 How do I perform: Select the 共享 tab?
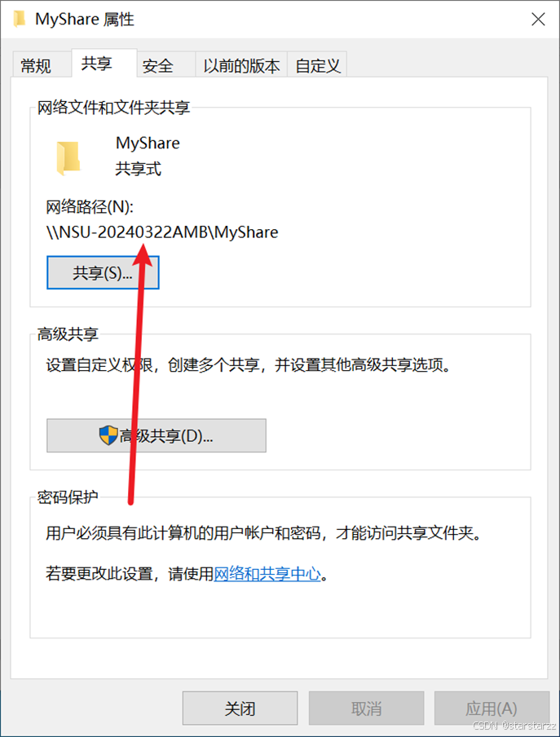(97, 63)
